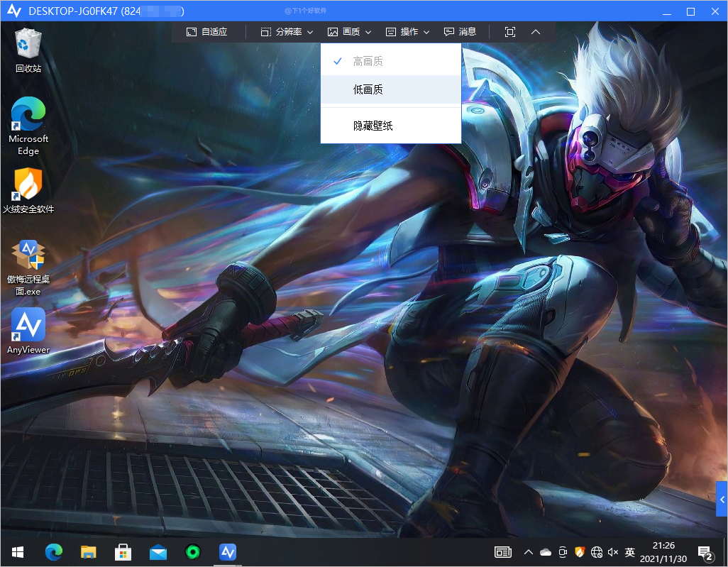Click the 操作 keyboard icon
The width and height of the screenshot is (728, 567).
tap(391, 32)
